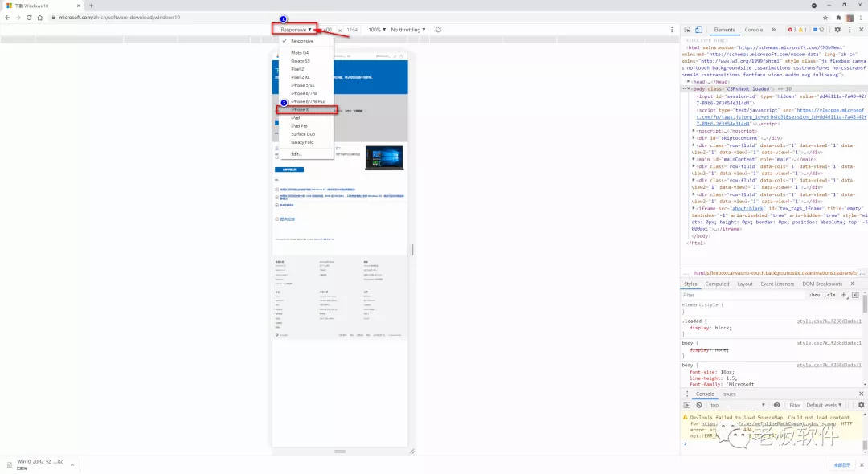
Task: Open Issues via the 12 messages badge
Action: 819,29
